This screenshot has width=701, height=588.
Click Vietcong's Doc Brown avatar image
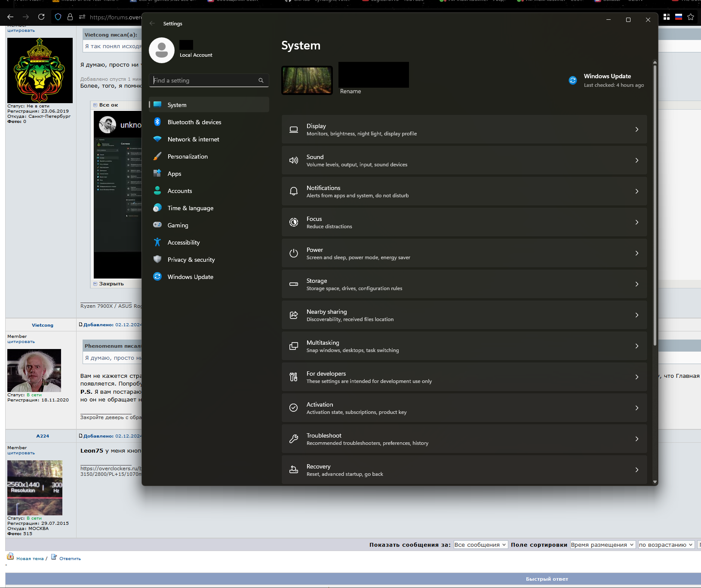(x=34, y=371)
